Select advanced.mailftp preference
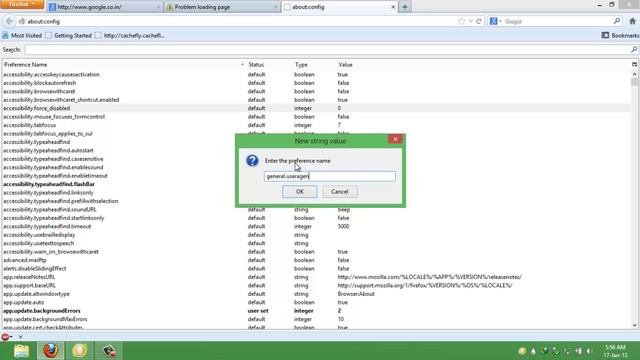Screen dimensions: 640x360 (25, 260)
